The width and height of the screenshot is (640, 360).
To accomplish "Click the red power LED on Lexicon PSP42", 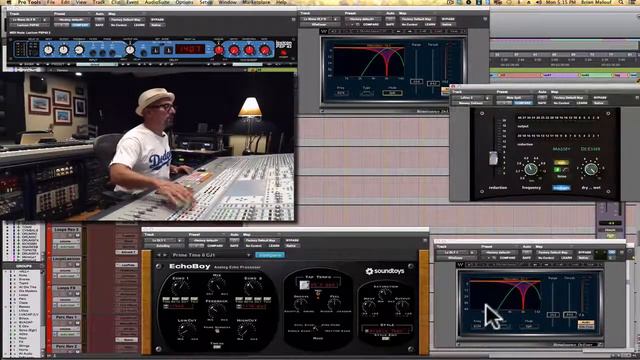I will [284, 53].
